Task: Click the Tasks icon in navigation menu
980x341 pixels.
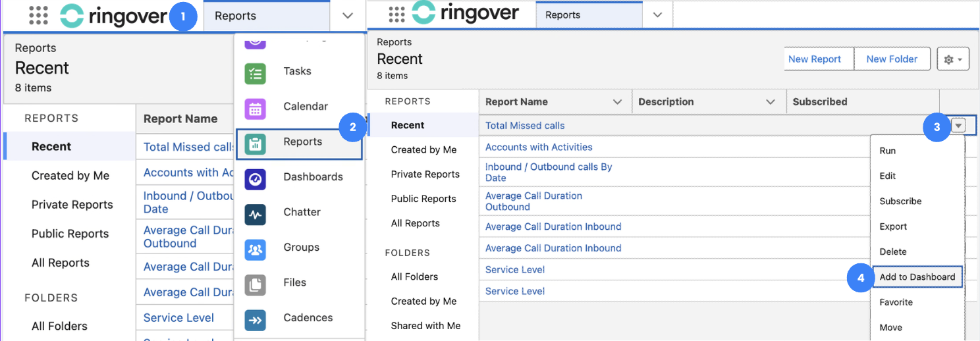Action: [256, 72]
